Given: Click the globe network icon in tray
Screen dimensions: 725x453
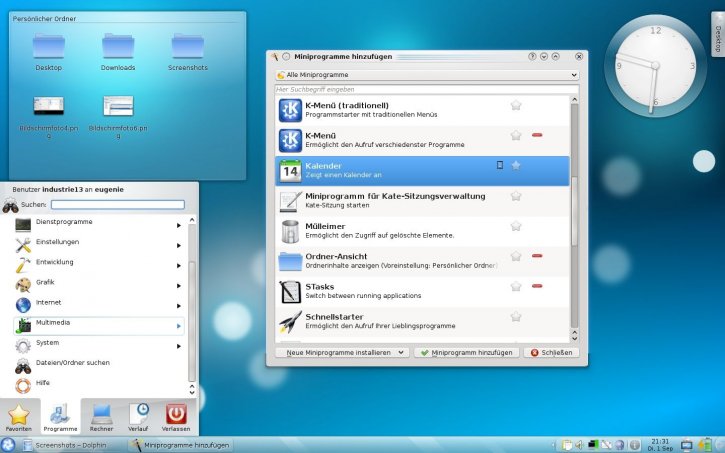Looking at the screenshot, I should (620, 445).
